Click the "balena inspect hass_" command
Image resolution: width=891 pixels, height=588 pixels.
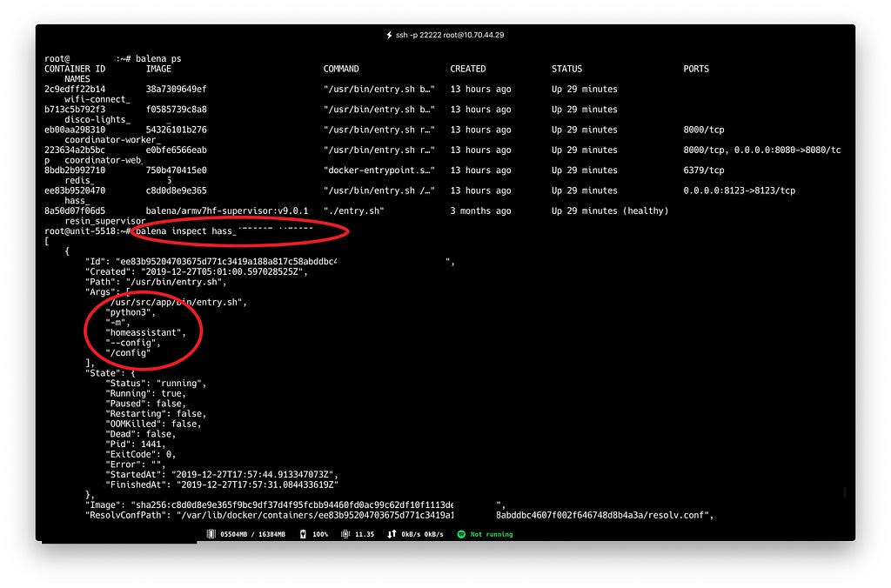pos(186,231)
